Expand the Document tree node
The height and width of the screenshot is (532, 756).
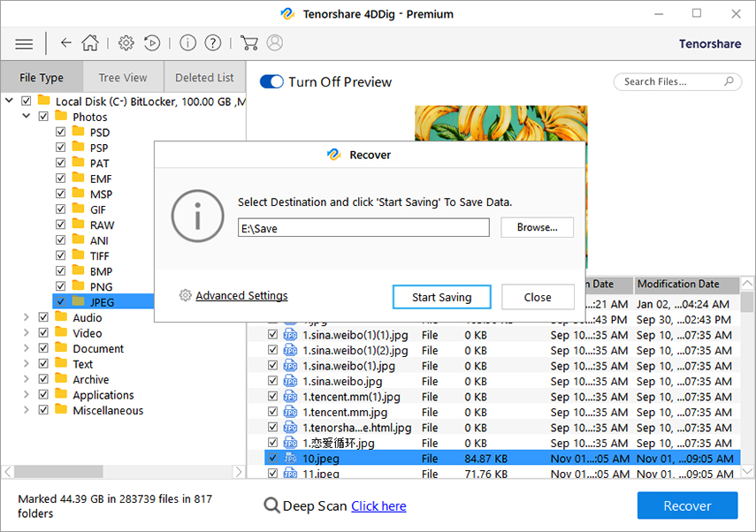27,348
